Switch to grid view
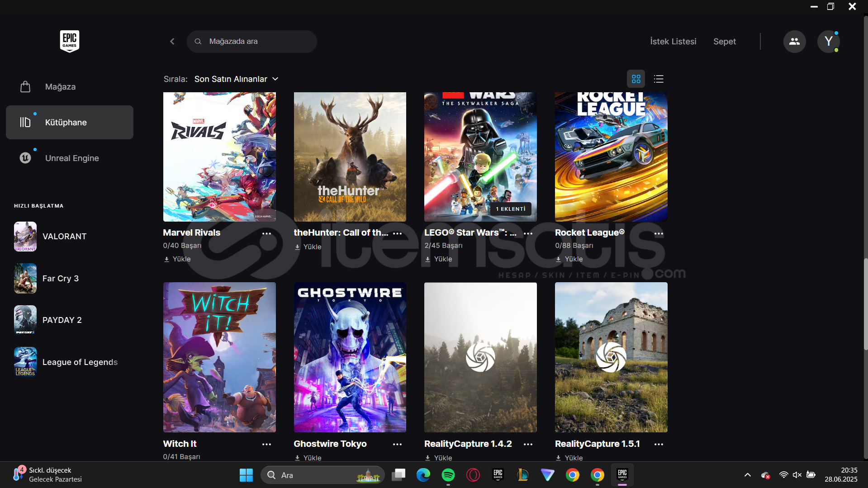The width and height of the screenshot is (868, 488). pyautogui.click(x=636, y=79)
